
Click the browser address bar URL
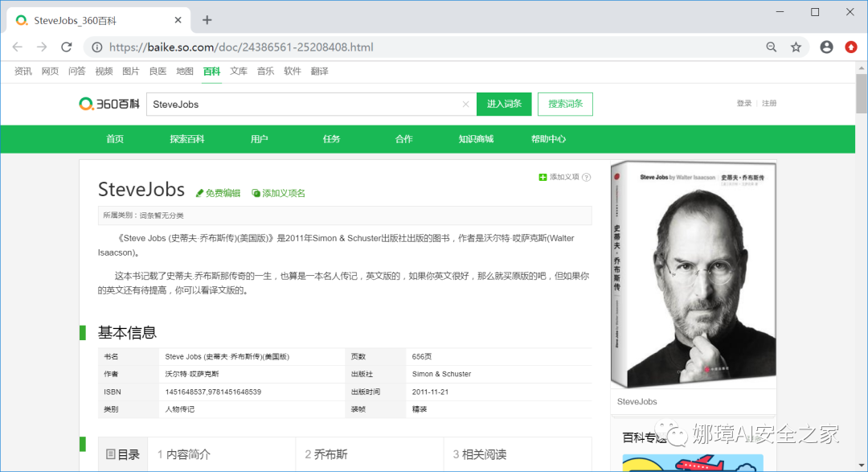pos(241,47)
